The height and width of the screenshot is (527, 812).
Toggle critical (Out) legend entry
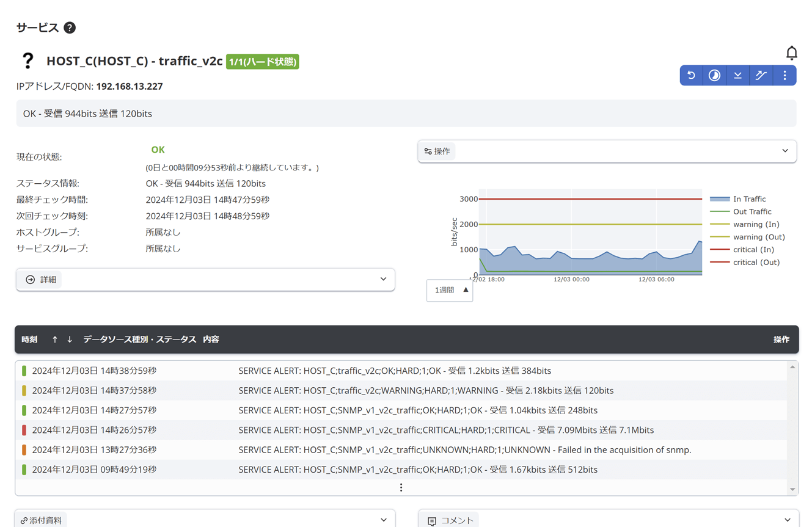(x=744, y=263)
